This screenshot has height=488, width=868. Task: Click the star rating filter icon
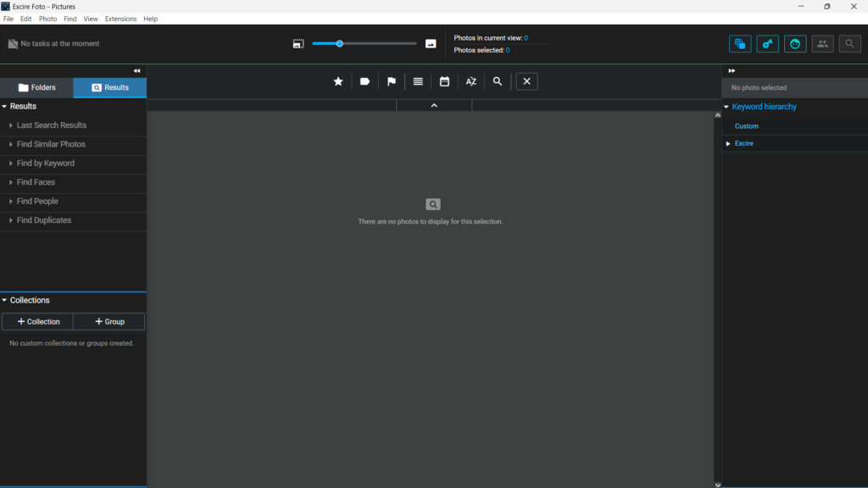[338, 81]
